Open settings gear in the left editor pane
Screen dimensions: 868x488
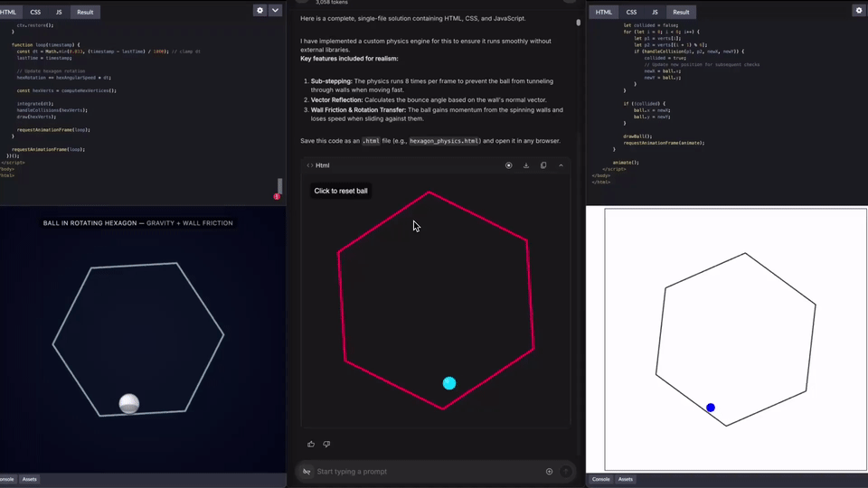pyautogui.click(x=260, y=11)
